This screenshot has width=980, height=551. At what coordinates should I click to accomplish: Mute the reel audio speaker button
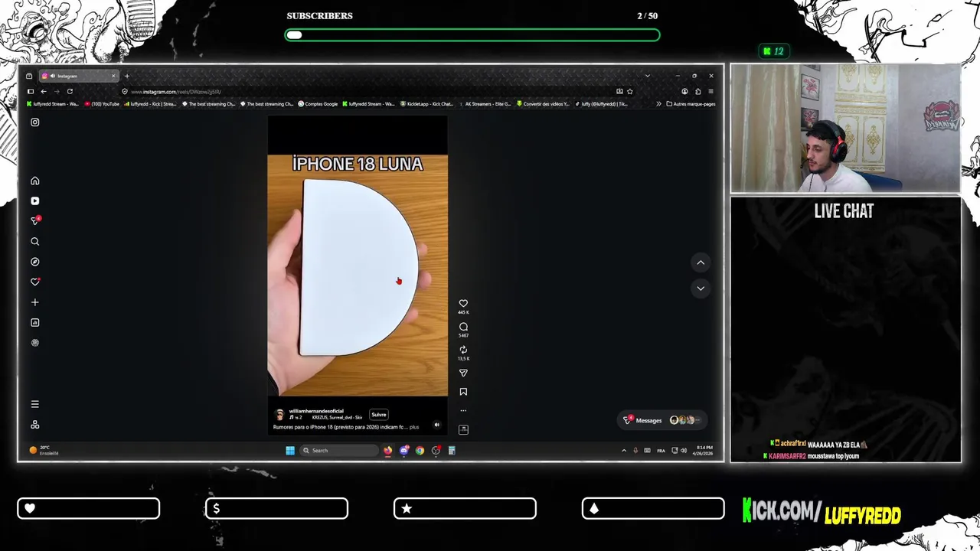tap(437, 425)
